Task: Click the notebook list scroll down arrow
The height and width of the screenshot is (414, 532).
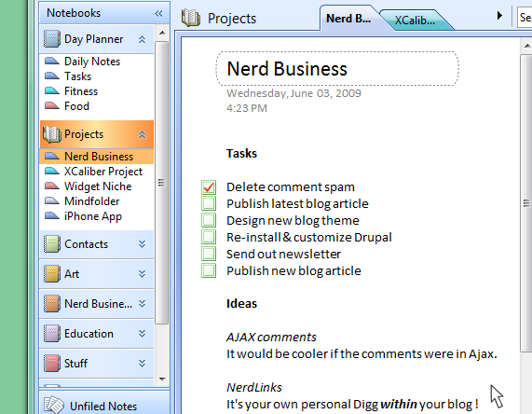Action: (162, 379)
